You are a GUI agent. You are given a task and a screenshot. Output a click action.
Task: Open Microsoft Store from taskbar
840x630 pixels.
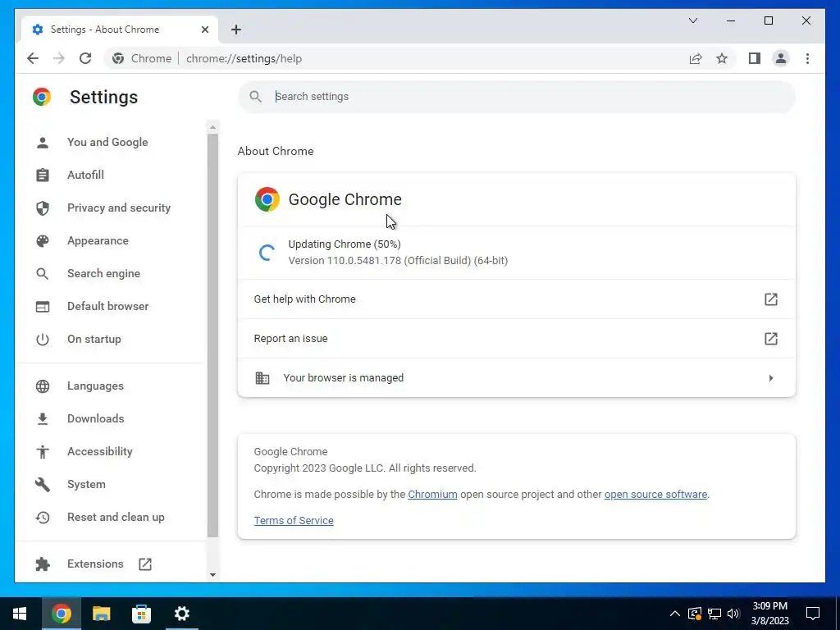pyautogui.click(x=141, y=614)
